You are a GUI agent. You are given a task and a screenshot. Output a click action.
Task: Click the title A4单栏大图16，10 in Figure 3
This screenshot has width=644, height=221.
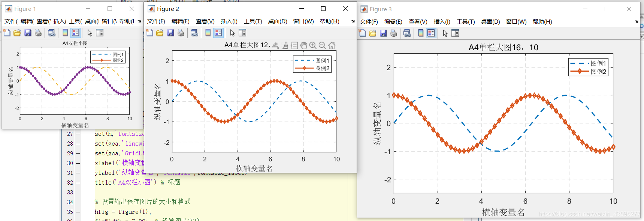point(504,47)
